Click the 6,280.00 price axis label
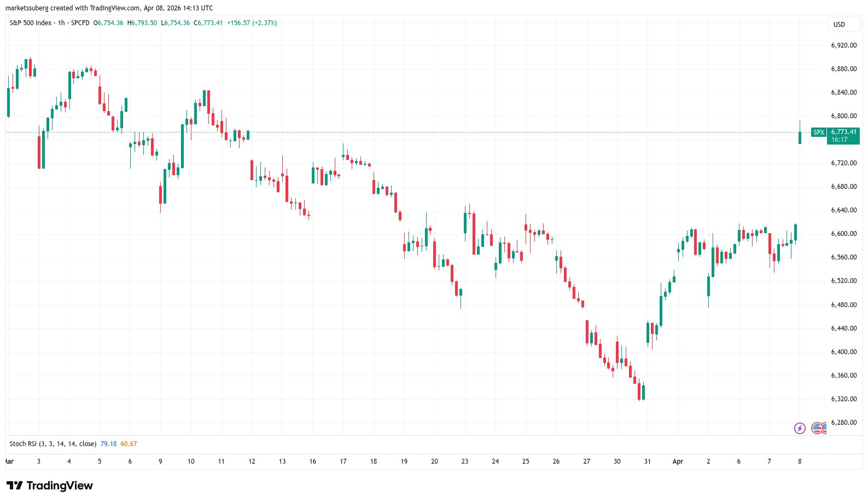 click(843, 423)
